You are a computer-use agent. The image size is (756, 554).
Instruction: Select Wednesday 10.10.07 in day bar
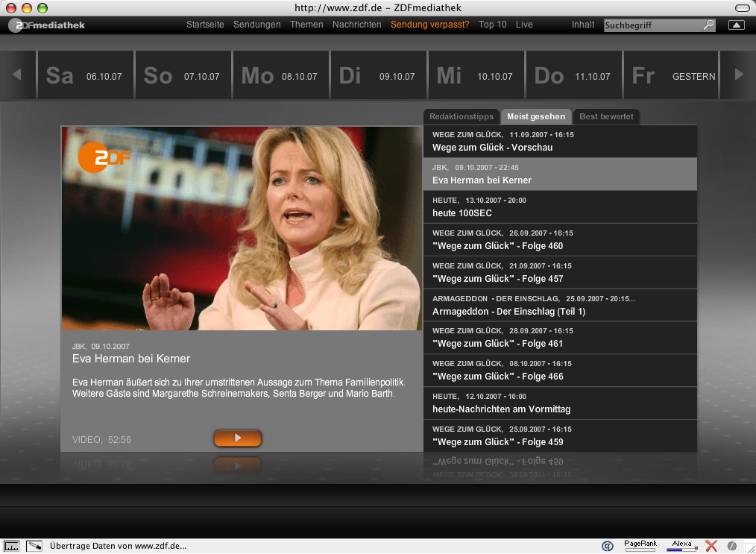(x=476, y=75)
